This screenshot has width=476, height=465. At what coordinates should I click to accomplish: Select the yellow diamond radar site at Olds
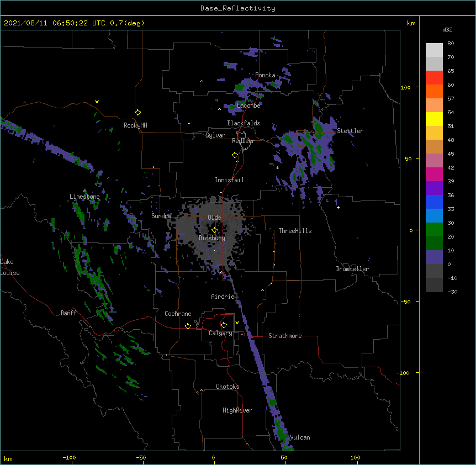tap(214, 230)
